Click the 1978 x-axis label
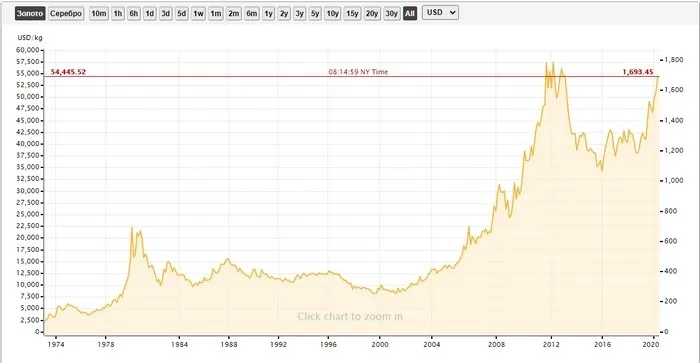Image resolution: width=700 pixels, height=363 pixels. (106, 344)
